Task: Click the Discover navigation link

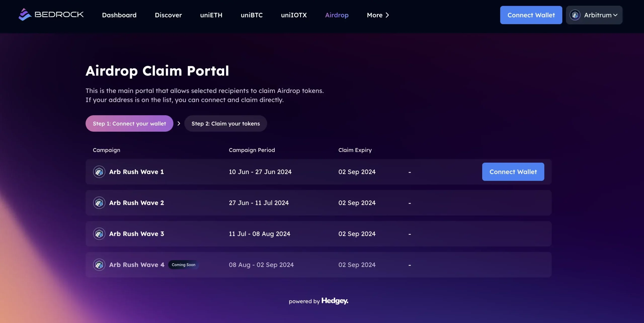Action: [x=168, y=15]
